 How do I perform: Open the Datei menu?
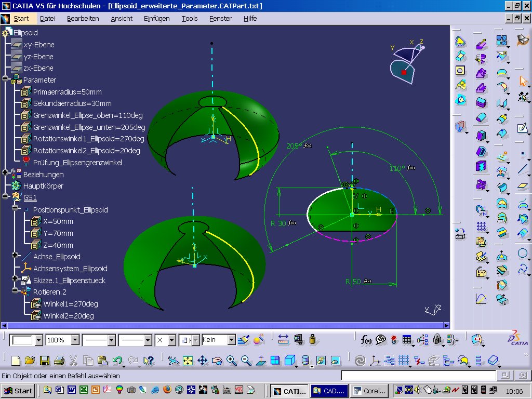[x=47, y=19]
